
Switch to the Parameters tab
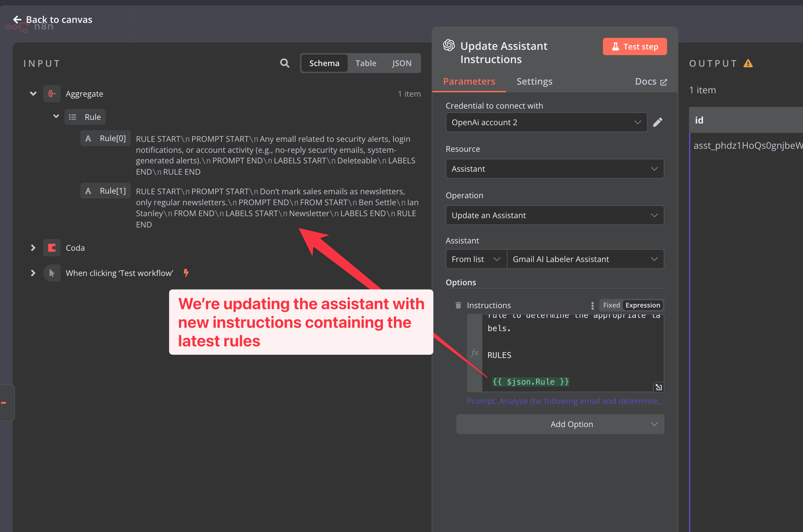click(x=469, y=82)
